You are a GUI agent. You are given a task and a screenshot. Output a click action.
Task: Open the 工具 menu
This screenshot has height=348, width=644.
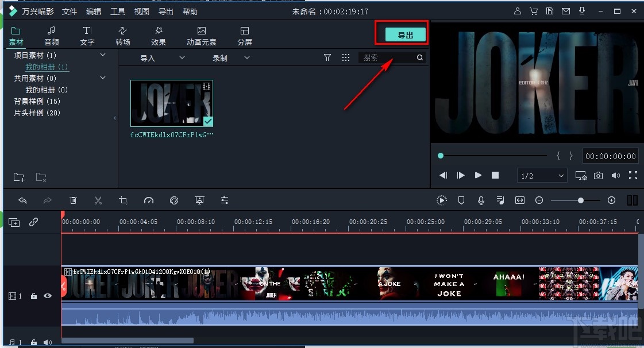tap(117, 11)
